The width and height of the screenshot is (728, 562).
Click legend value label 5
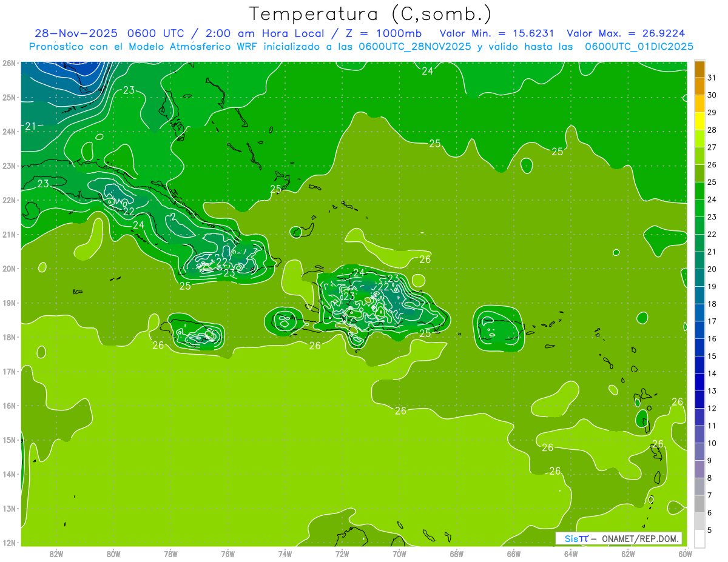[709, 530]
